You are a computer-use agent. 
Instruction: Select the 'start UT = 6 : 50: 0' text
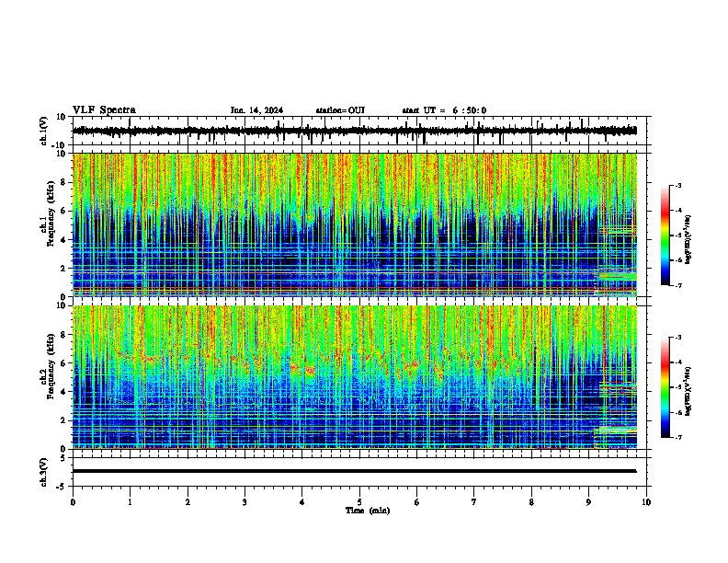tap(444, 110)
